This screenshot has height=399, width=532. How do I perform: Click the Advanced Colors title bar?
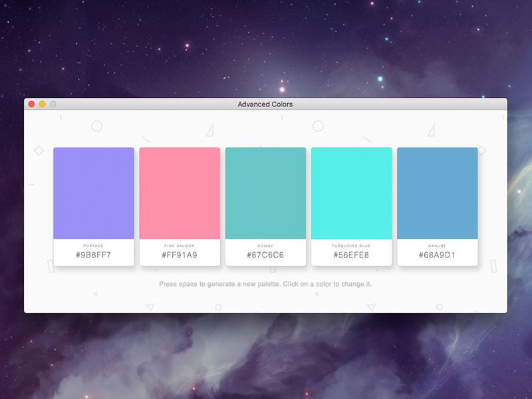click(x=266, y=104)
